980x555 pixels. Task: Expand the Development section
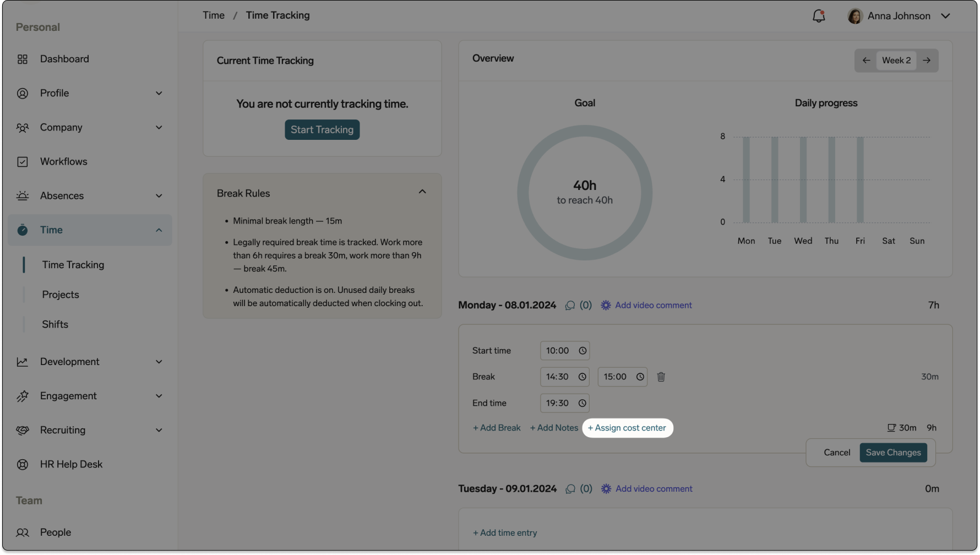[159, 362]
